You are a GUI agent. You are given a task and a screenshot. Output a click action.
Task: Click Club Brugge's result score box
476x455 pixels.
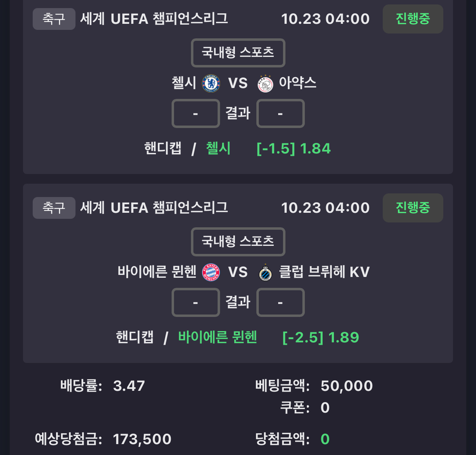point(280,302)
